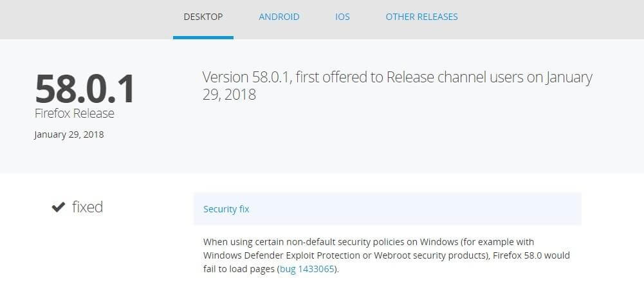This screenshot has width=644, height=285.
Task: Click the January 29, 2018 date under Firefox Release
Action: click(69, 134)
